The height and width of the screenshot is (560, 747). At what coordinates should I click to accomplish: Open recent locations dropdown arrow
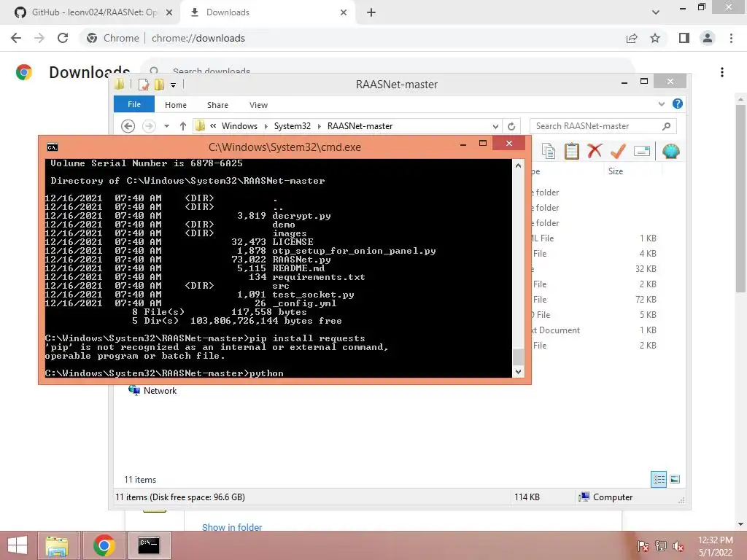coord(167,126)
